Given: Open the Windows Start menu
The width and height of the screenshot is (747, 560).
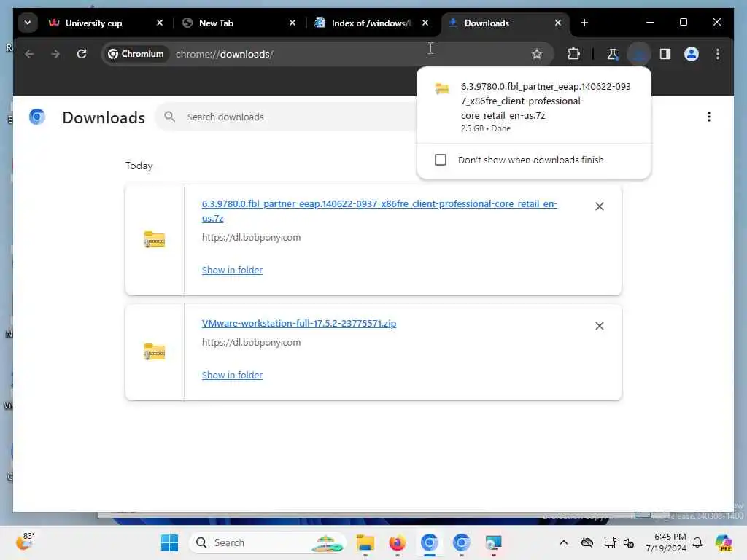Looking at the screenshot, I should [x=169, y=542].
